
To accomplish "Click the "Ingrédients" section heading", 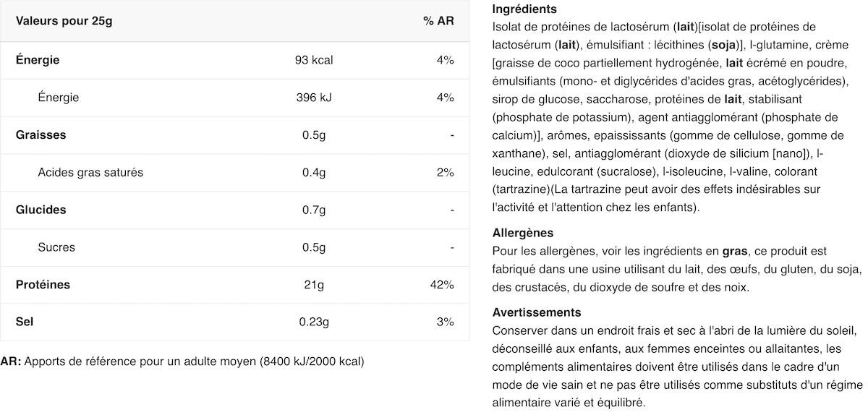I will tap(524, 9).
